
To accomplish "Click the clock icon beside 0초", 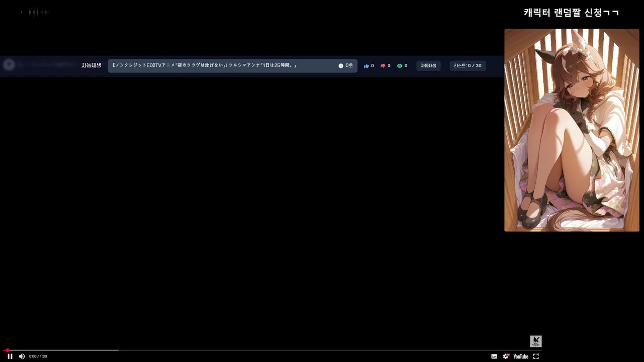I will [341, 66].
